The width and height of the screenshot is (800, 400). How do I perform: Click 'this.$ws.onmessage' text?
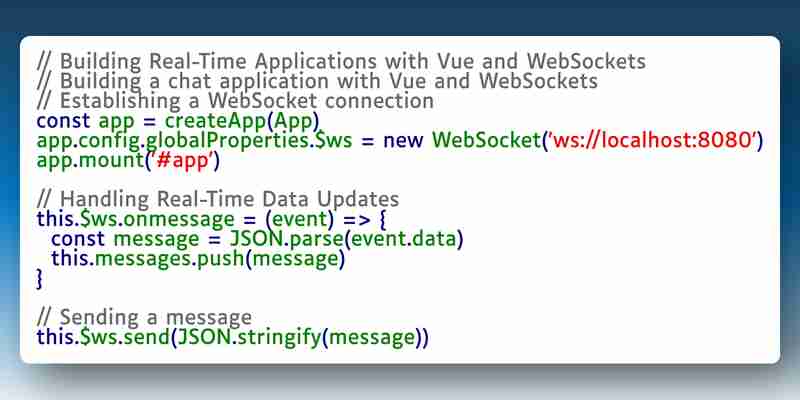point(135,219)
